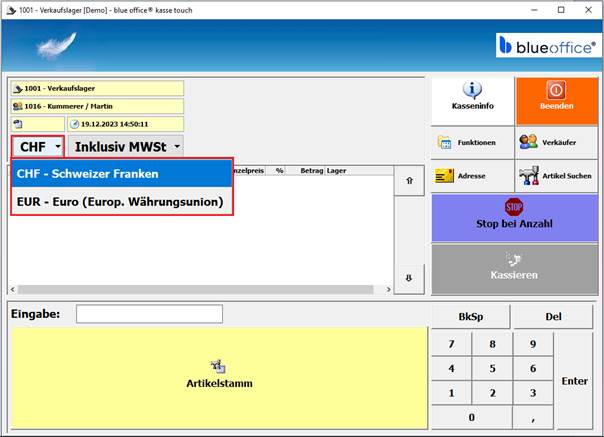Open the Kasseninfo info icon
This screenshot has width=604, height=437.
click(x=472, y=90)
